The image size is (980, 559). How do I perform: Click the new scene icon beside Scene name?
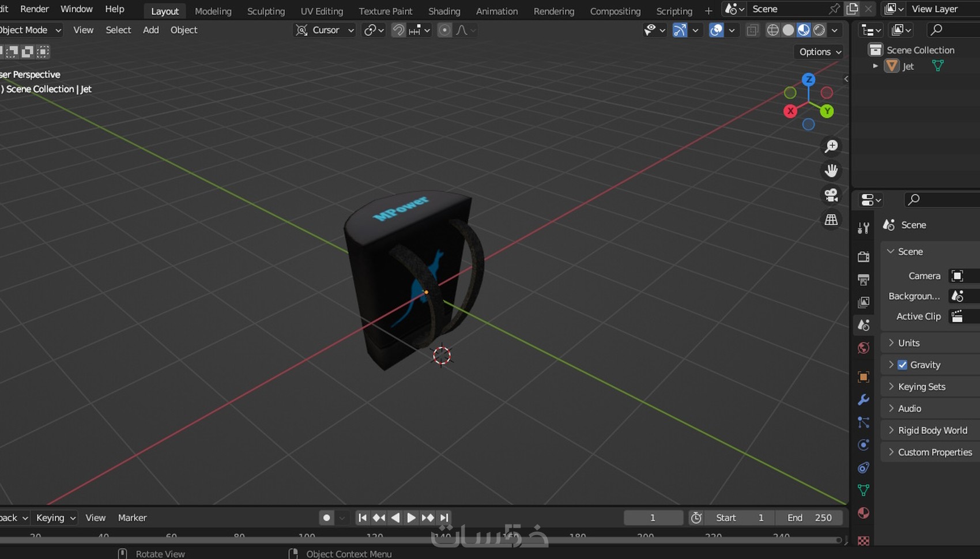(x=852, y=9)
